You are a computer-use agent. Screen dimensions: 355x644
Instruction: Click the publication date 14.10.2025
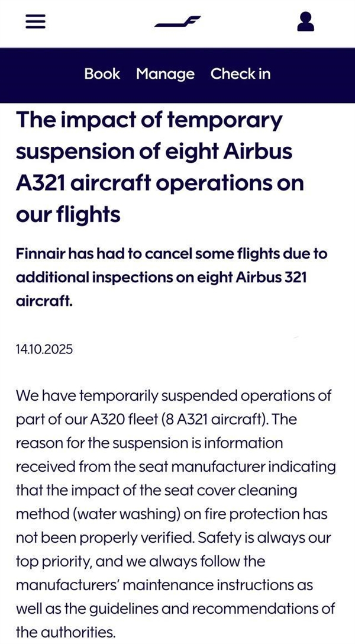click(x=44, y=349)
